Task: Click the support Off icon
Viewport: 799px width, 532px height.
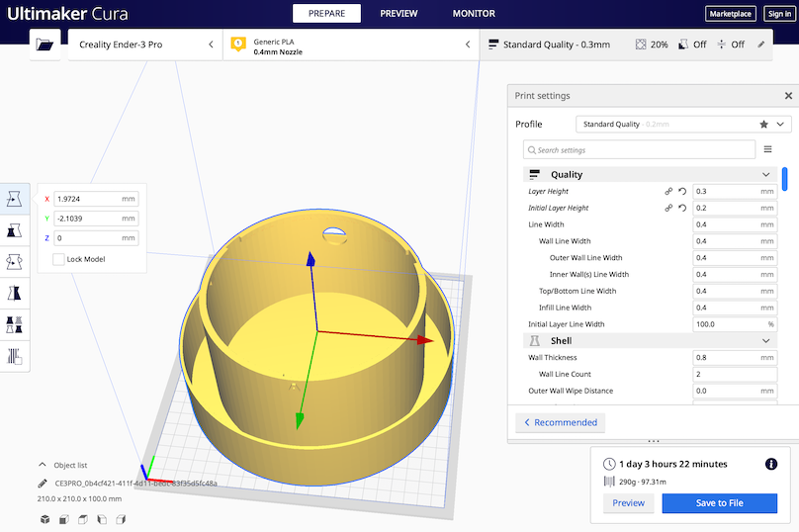Action: pos(683,44)
